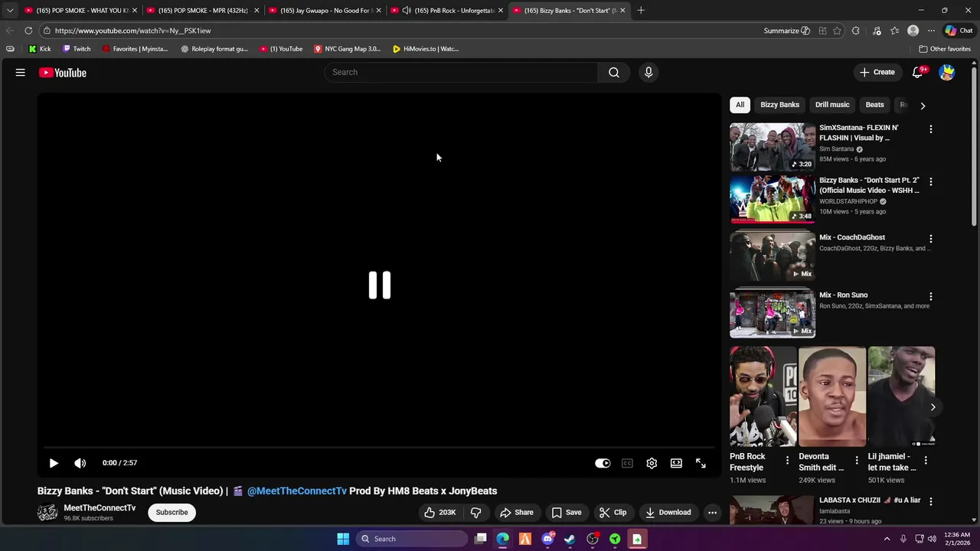980x551 pixels.
Task: Open the Mix - Ron Suno title
Action: (844, 295)
